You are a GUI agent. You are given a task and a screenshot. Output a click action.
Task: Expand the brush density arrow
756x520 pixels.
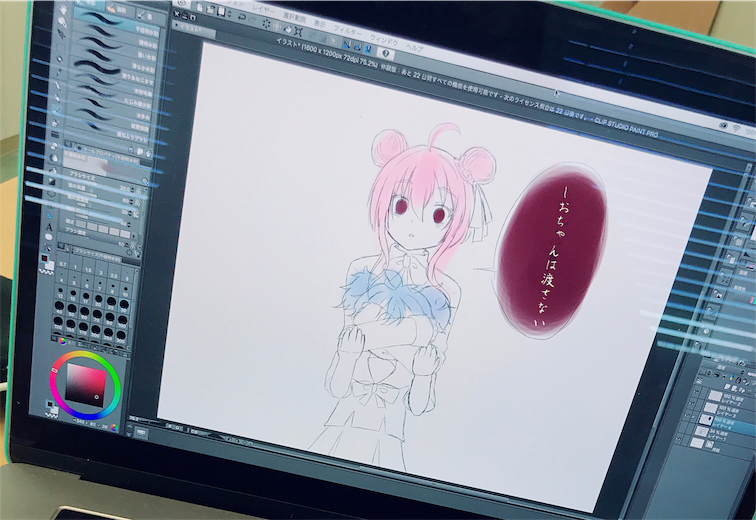[x=134, y=236]
